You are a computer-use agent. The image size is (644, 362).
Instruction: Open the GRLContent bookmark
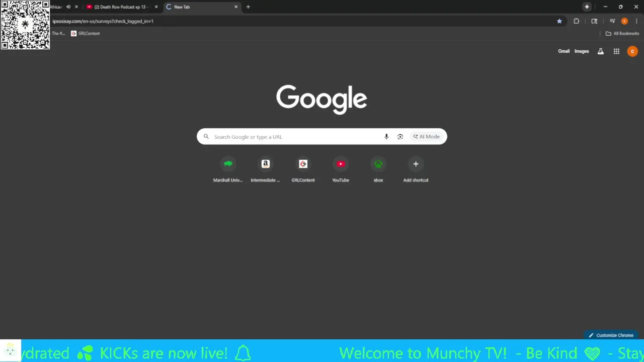[86, 34]
